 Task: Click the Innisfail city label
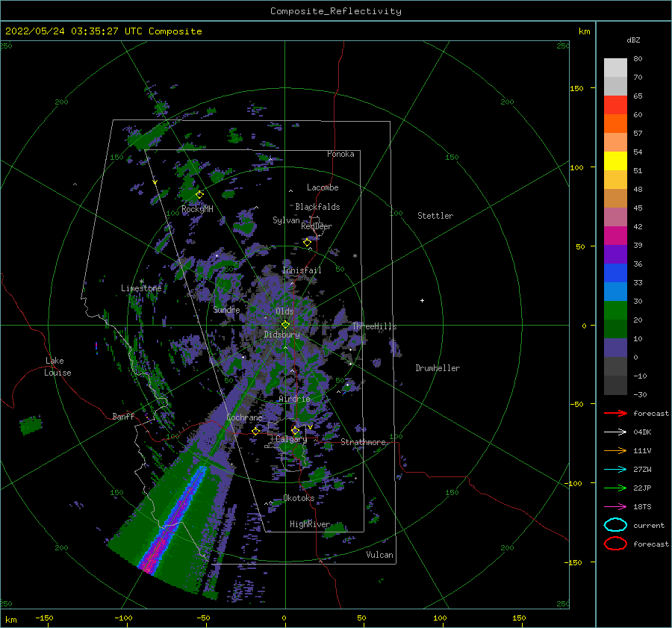[x=302, y=270]
